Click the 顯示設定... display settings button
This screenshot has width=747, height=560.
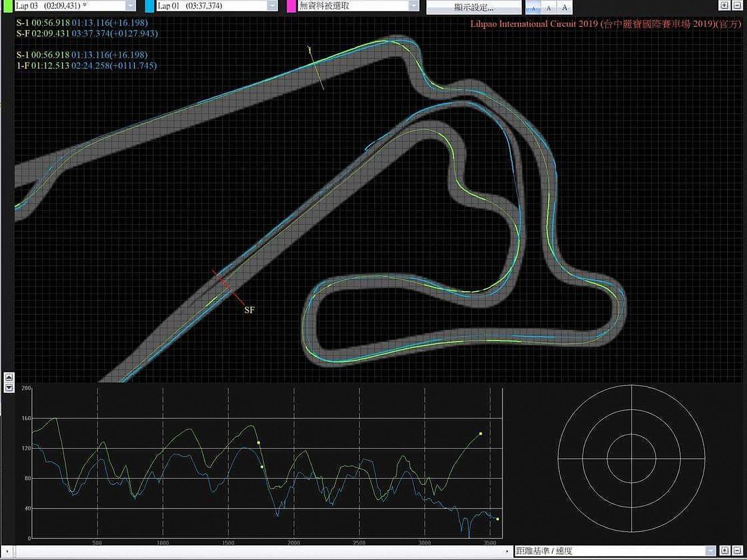tap(474, 7)
